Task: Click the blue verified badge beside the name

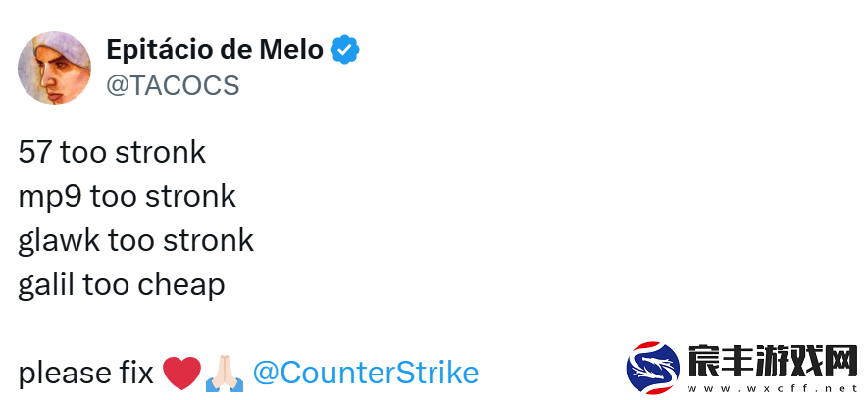Action: pos(345,50)
